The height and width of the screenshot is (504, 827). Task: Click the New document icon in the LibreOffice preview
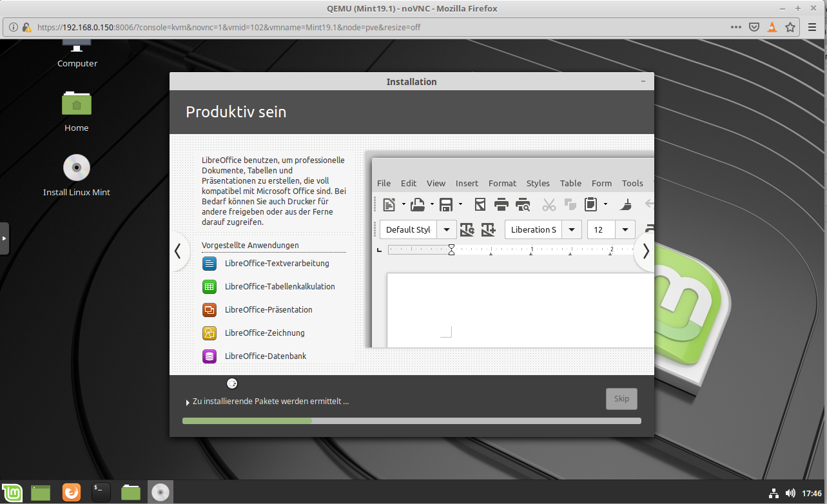pos(389,205)
